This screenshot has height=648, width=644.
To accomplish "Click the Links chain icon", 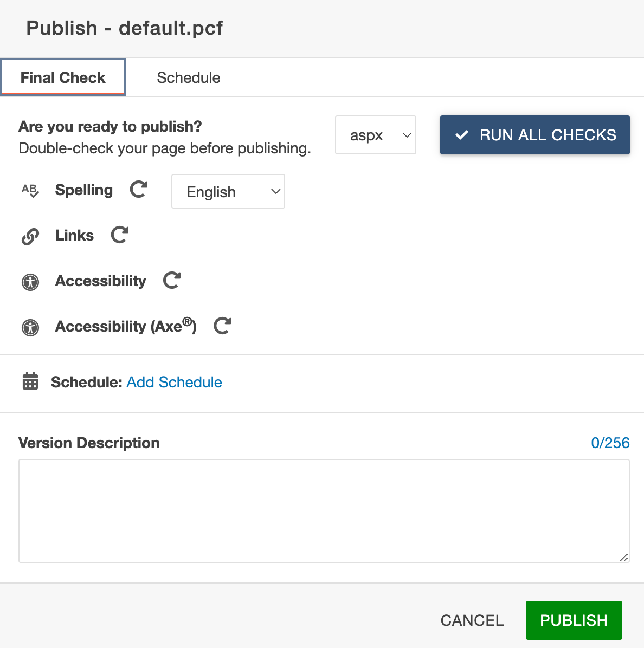I will point(30,236).
